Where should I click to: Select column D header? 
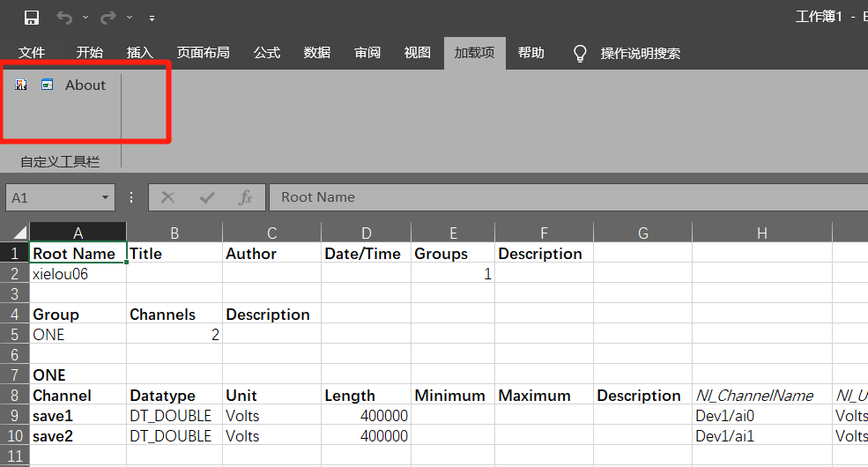[367, 233]
